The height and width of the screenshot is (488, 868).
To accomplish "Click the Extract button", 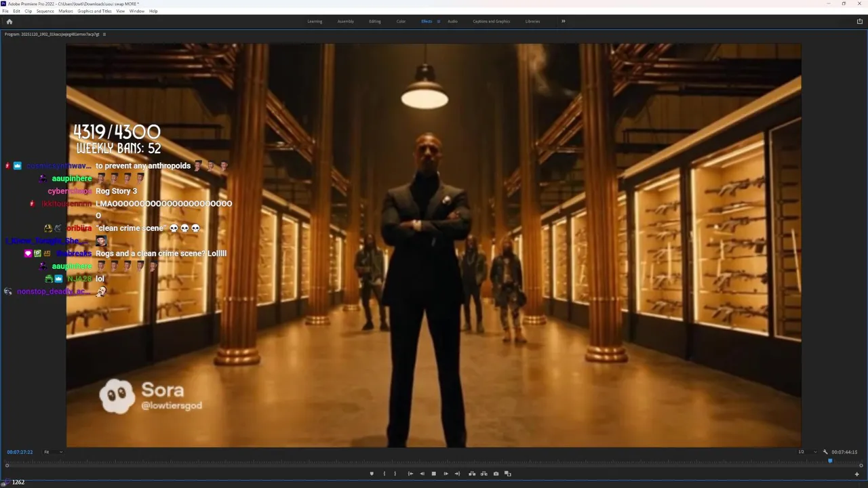I will (484, 474).
